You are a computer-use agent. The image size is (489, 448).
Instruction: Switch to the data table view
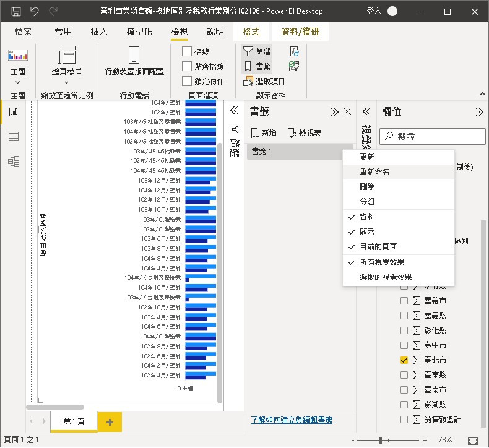[14, 137]
